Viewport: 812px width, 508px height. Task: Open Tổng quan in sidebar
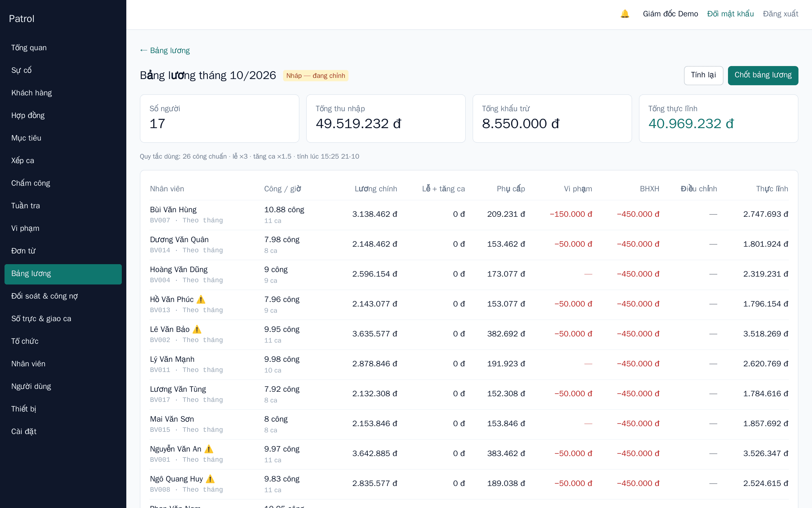click(63, 48)
